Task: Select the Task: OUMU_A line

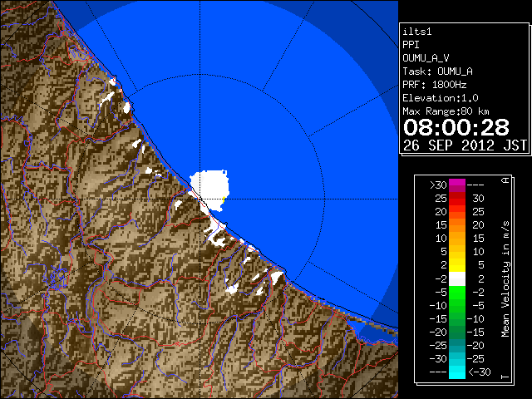Action: [438, 71]
